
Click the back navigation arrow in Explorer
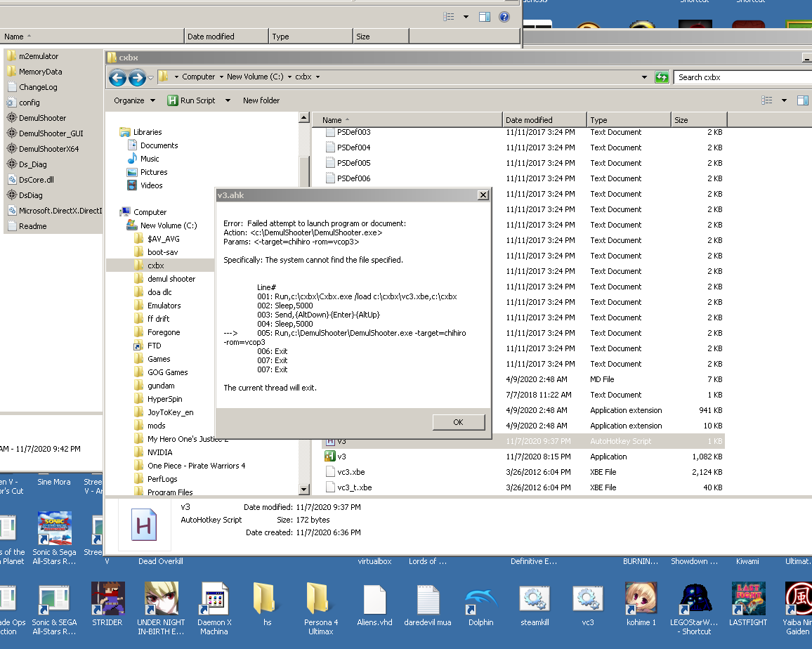point(117,77)
